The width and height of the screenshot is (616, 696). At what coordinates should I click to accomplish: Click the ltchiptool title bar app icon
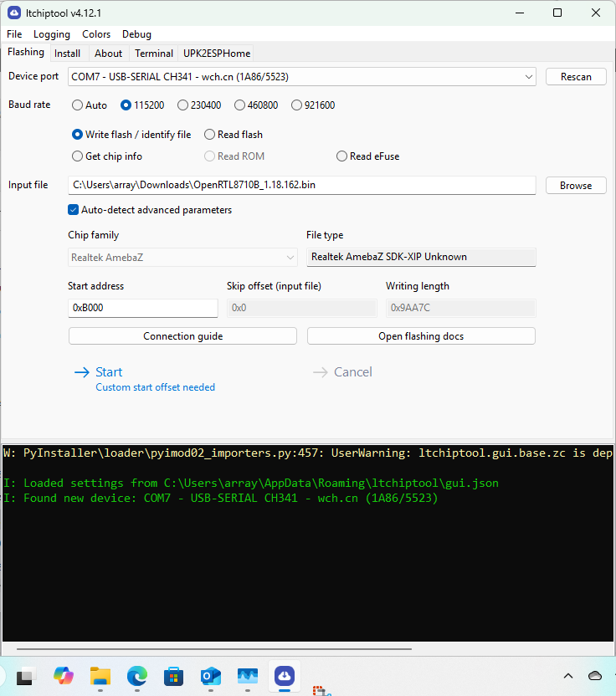coord(13,13)
